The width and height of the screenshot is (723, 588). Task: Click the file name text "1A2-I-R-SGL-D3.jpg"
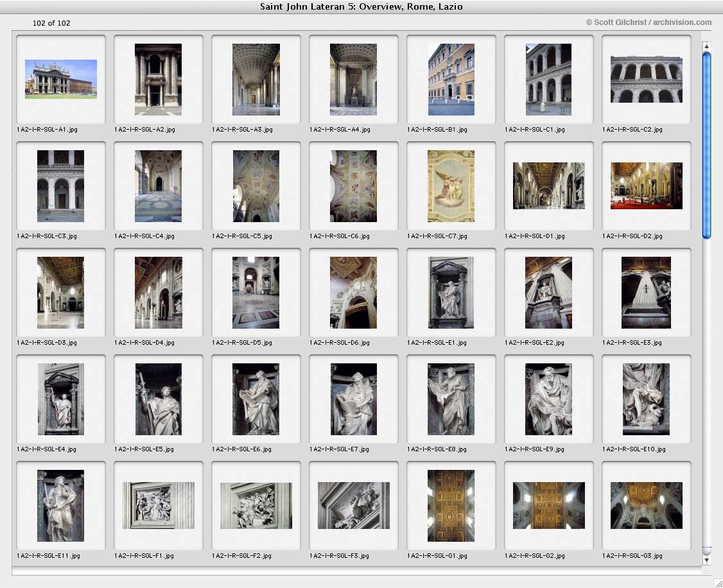(x=47, y=342)
